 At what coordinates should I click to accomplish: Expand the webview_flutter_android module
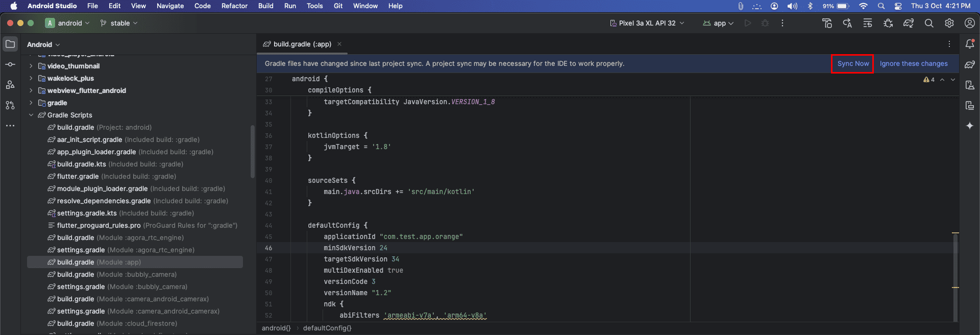click(x=31, y=91)
